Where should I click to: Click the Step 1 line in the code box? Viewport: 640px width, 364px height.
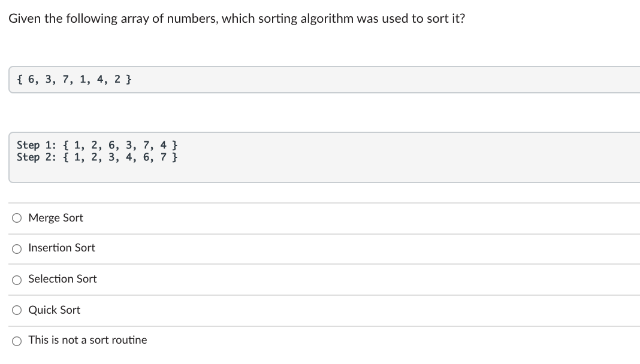(97, 145)
